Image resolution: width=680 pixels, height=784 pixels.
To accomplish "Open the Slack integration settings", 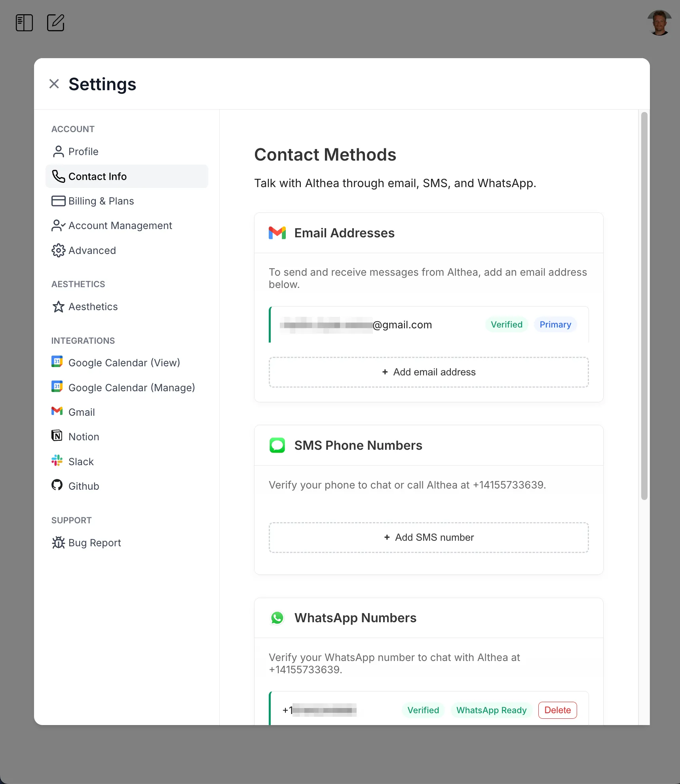I will tap(127, 462).
